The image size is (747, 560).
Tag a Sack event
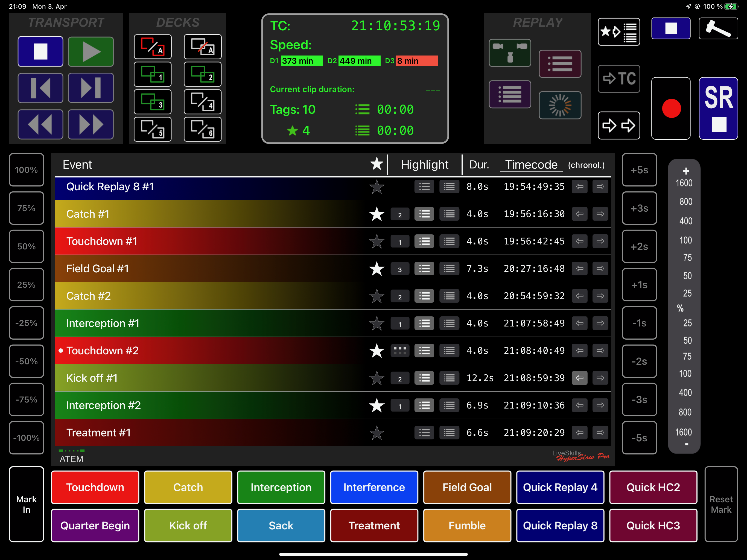coord(281,526)
